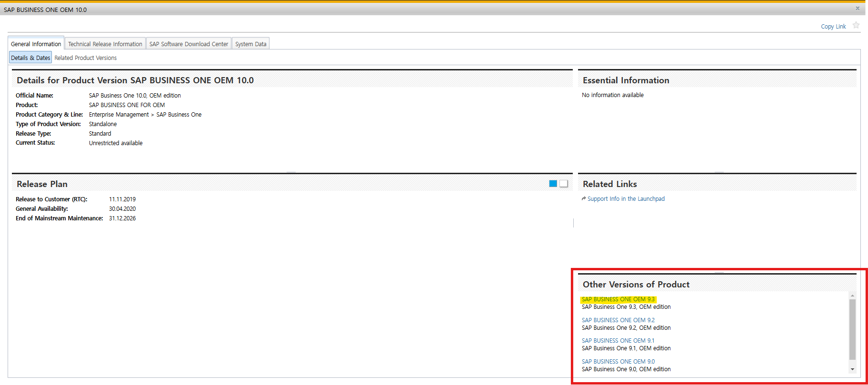Click the Official Name value text

click(x=135, y=96)
